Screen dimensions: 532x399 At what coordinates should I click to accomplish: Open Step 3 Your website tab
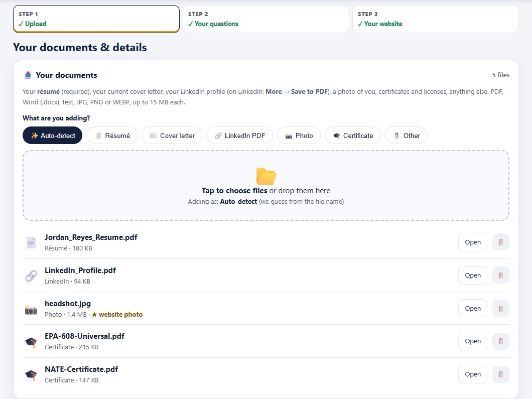436,19
